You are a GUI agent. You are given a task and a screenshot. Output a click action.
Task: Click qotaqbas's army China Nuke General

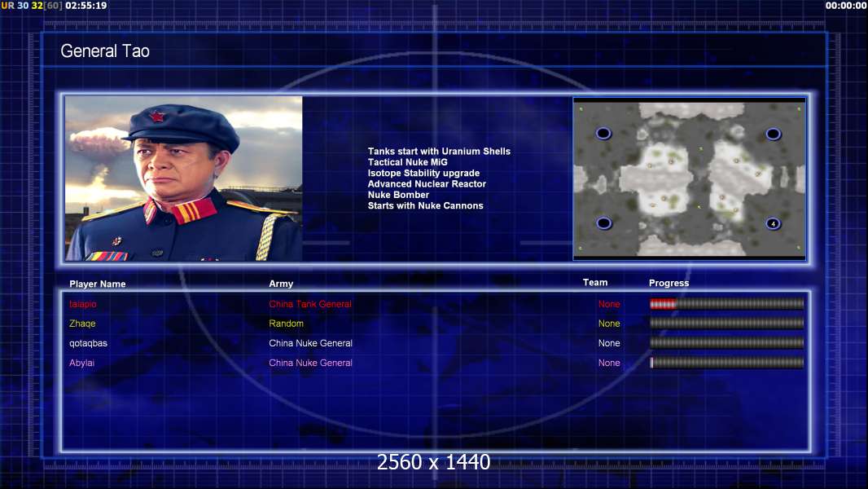click(x=310, y=343)
